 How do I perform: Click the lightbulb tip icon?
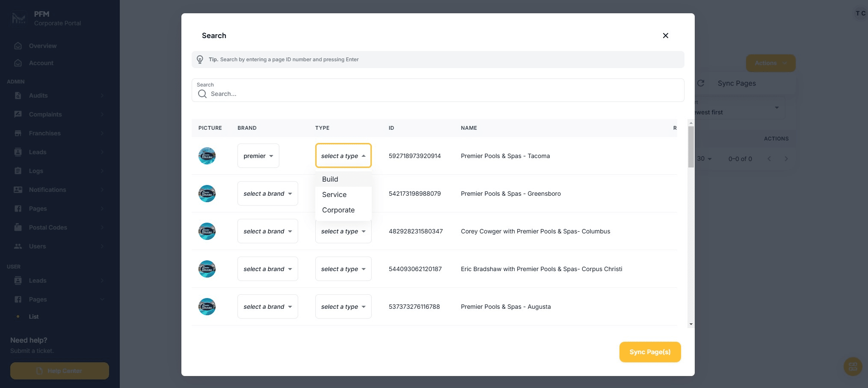200,60
